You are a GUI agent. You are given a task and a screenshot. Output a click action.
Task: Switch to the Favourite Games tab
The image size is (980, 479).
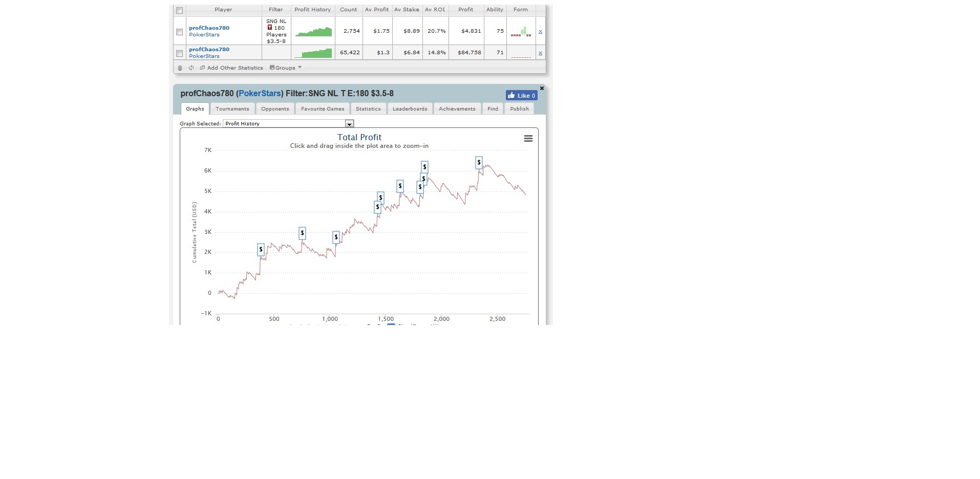click(323, 108)
